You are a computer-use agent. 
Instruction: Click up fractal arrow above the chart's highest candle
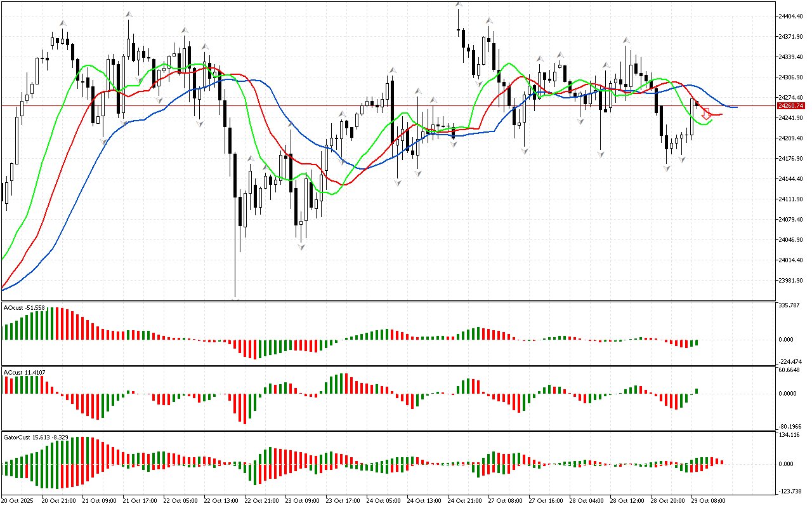458,5
